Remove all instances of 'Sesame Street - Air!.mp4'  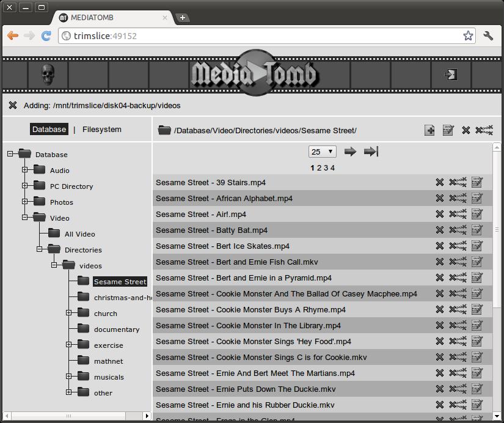(x=458, y=214)
